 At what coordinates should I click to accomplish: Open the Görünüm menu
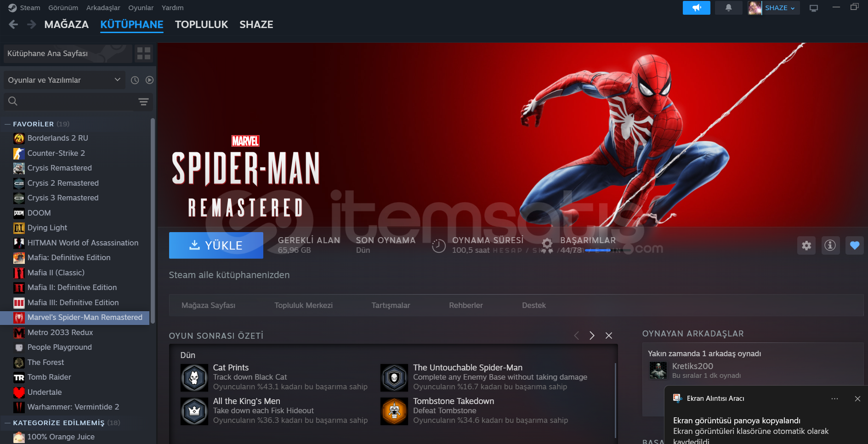coord(63,8)
